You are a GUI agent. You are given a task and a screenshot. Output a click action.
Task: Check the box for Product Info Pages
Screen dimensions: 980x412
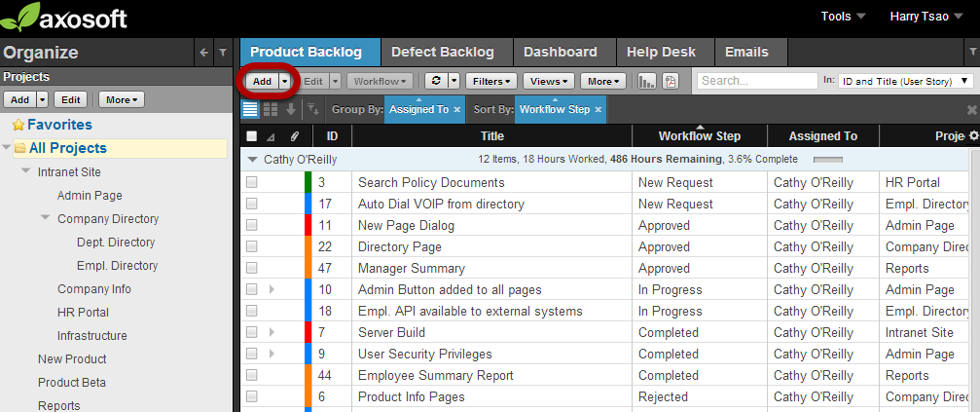252,396
